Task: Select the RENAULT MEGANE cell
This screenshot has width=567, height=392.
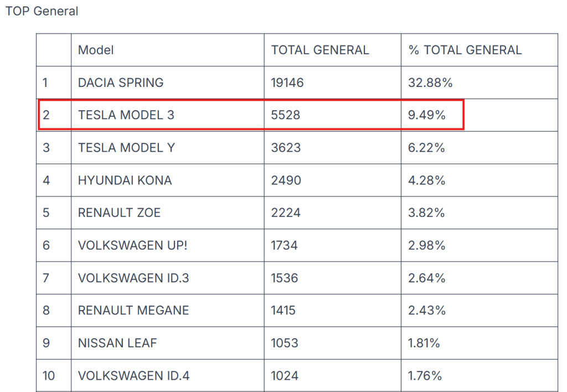Action: (133, 311)
